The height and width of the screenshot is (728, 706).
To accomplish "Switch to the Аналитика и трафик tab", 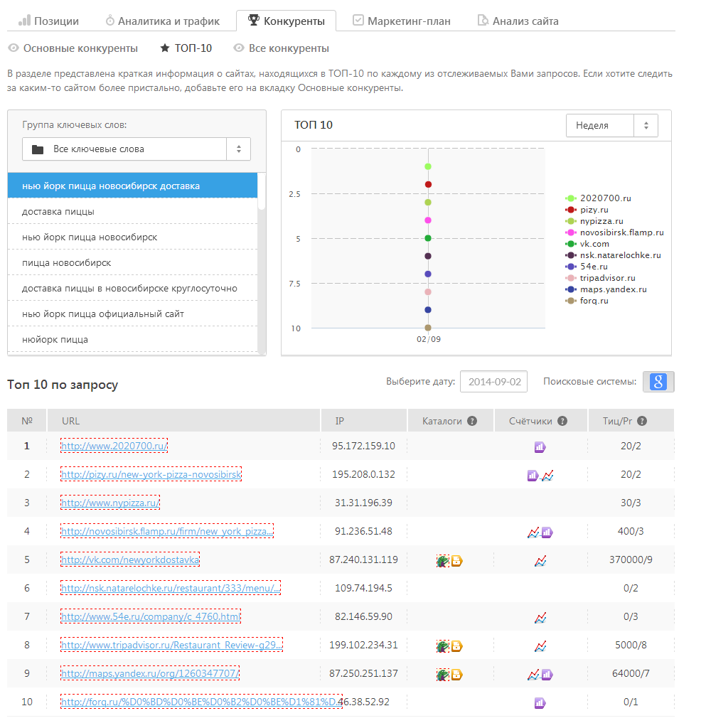I will [x=163, y=21].
